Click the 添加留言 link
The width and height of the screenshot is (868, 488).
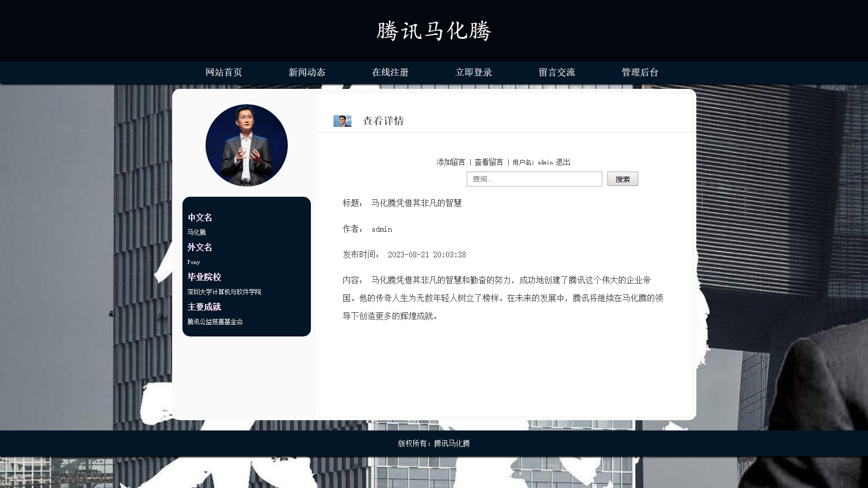coord(451,162)
